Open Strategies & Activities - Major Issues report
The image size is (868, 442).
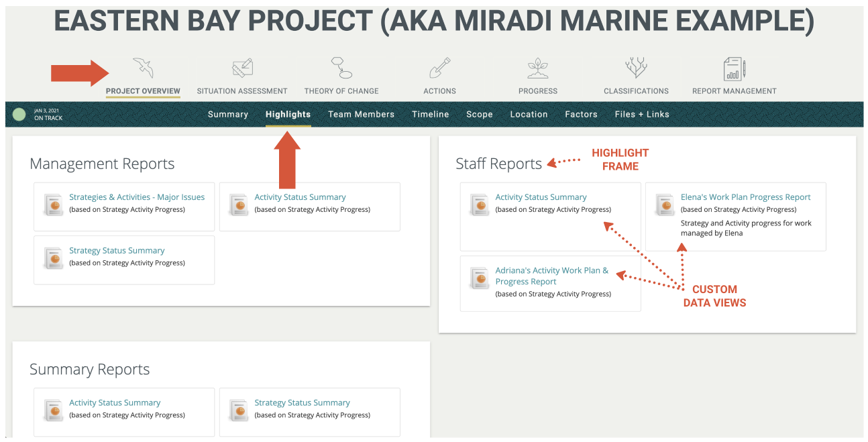pyautogui.click(x=137, y=197)
